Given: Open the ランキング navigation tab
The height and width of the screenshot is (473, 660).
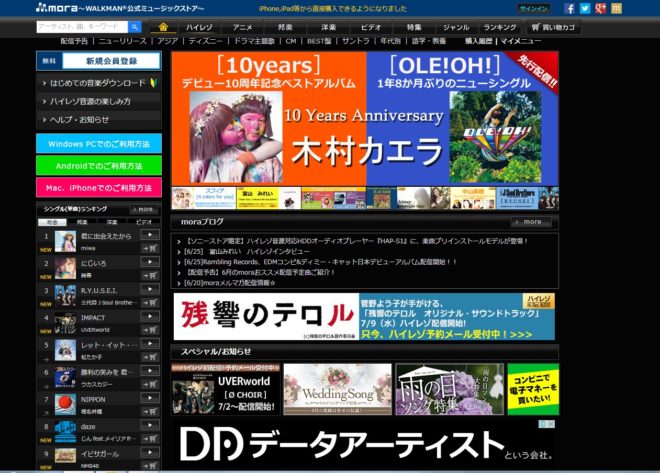Looking at the screenshot, I should [x=500, y=27].
